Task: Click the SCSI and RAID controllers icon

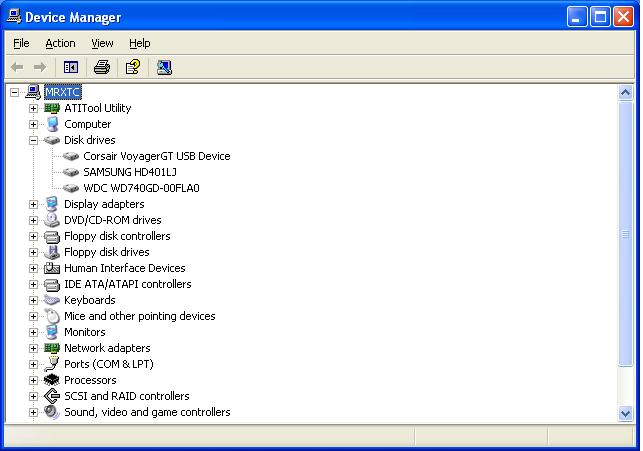Action: click(x=52, y=396)
